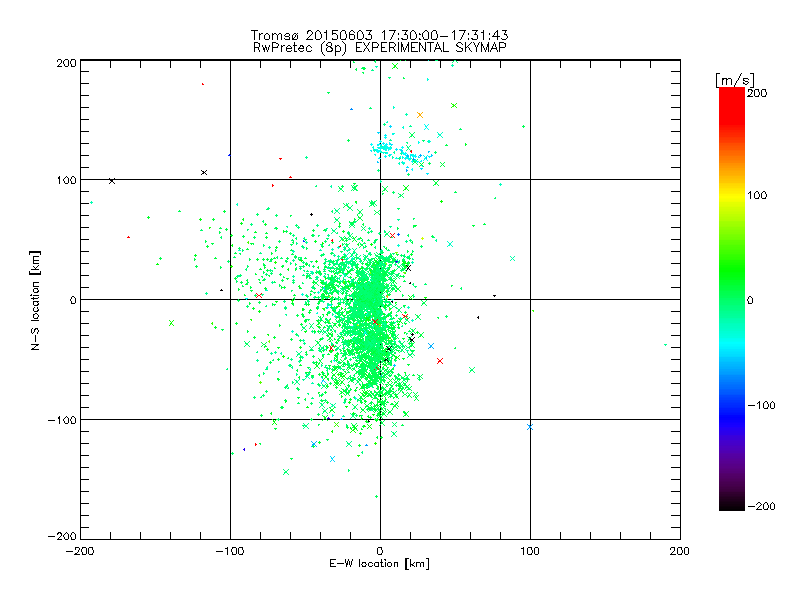The height and width of the screenshot is (600, 800).
Task: Click the colorbar label '200' at the top
Action: [757, 93]
